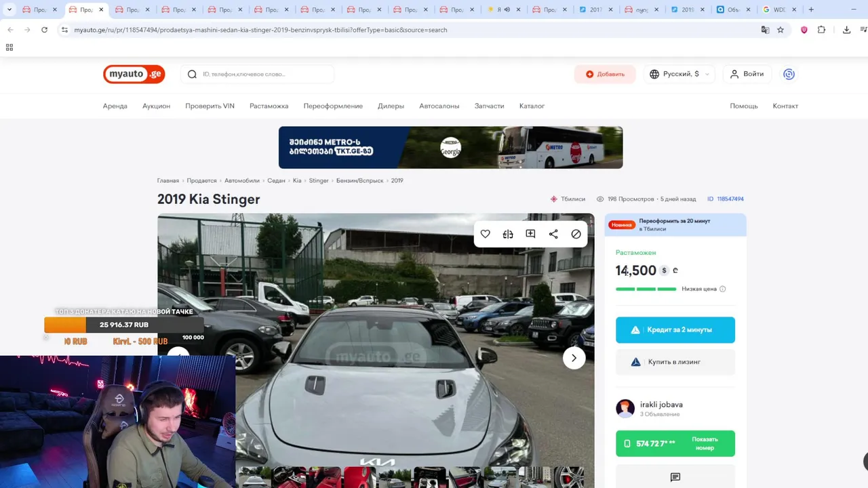The height and width of the screenshot is (488, 868).
Task: Bookmark this page with the star icon
Action: click(x=781, y=30)
